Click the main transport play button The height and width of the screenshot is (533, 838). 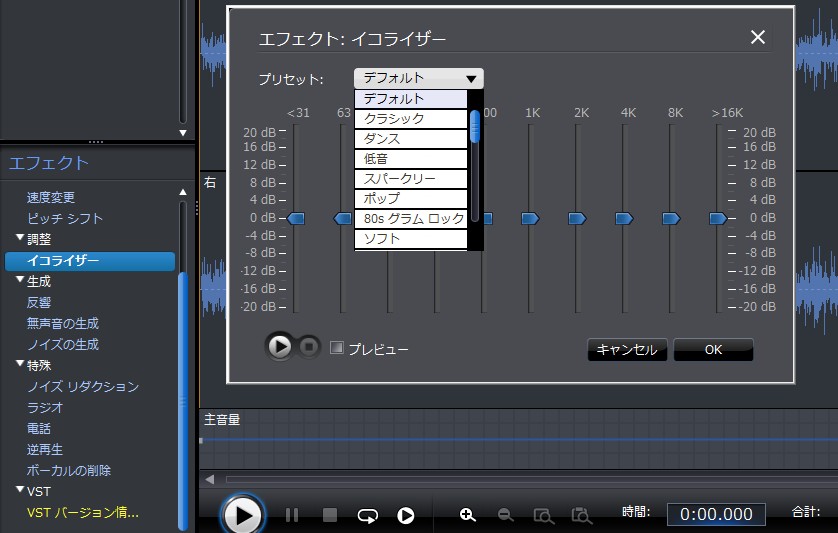pyautogui.click(x=243, y=515)
